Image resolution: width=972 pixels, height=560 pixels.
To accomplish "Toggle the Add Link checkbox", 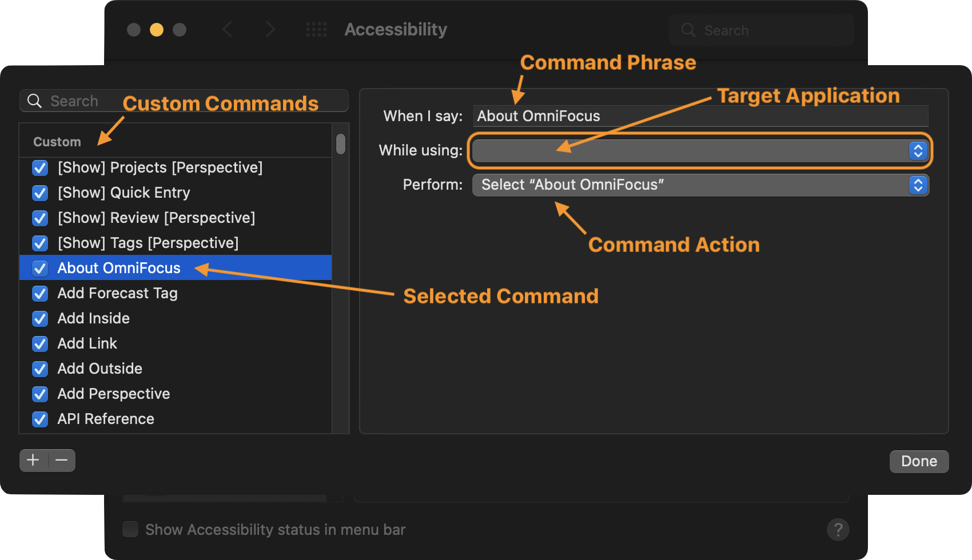I will (x=40, y=344).
